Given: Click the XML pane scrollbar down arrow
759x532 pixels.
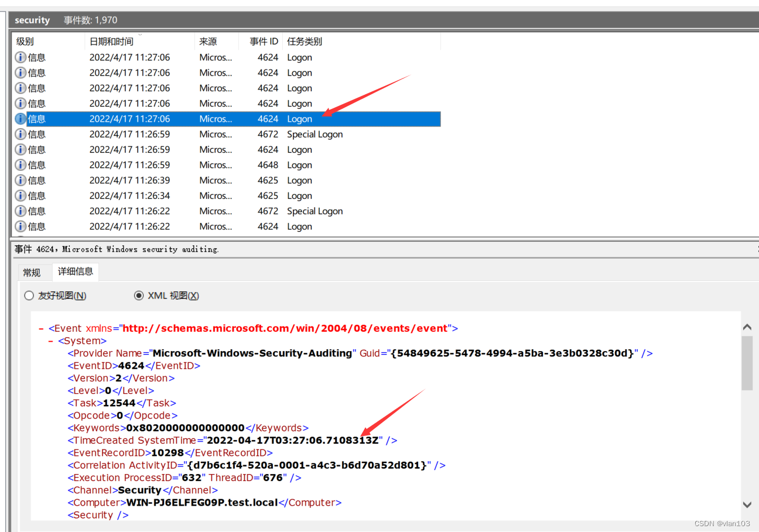Looking at the screenshot, I should (x=747, y=504).
